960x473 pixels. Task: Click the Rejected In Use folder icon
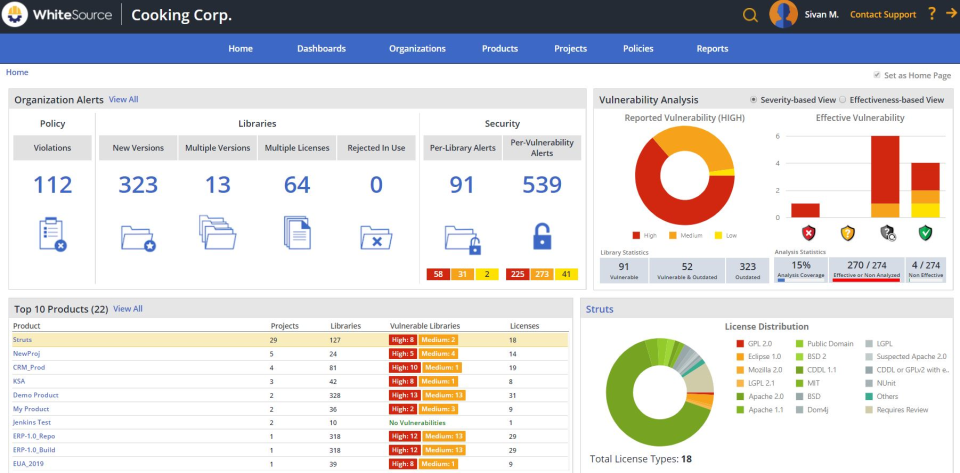point(376,237)
